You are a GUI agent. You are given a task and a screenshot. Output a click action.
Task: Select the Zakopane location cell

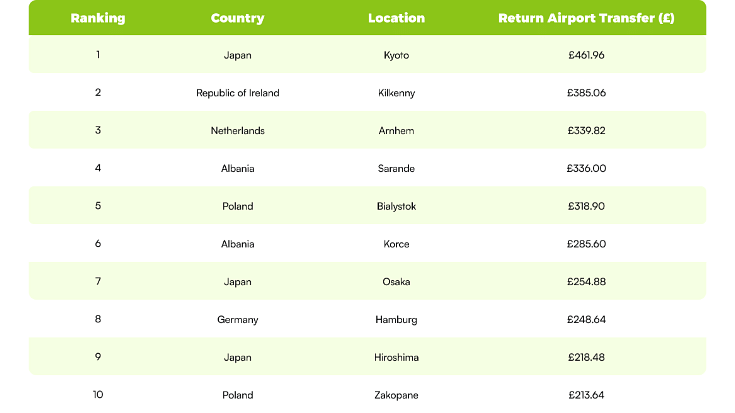[x=397, y=395]
